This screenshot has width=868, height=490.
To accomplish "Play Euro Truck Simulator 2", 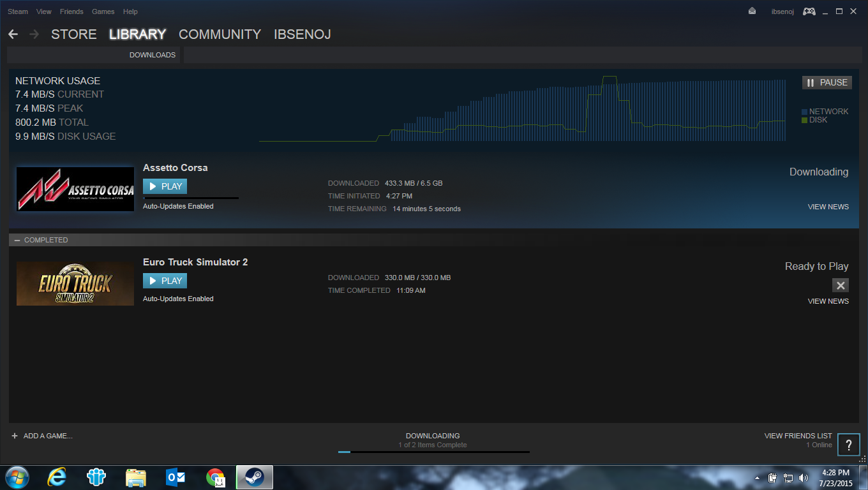I will click(x=165, y=281).
